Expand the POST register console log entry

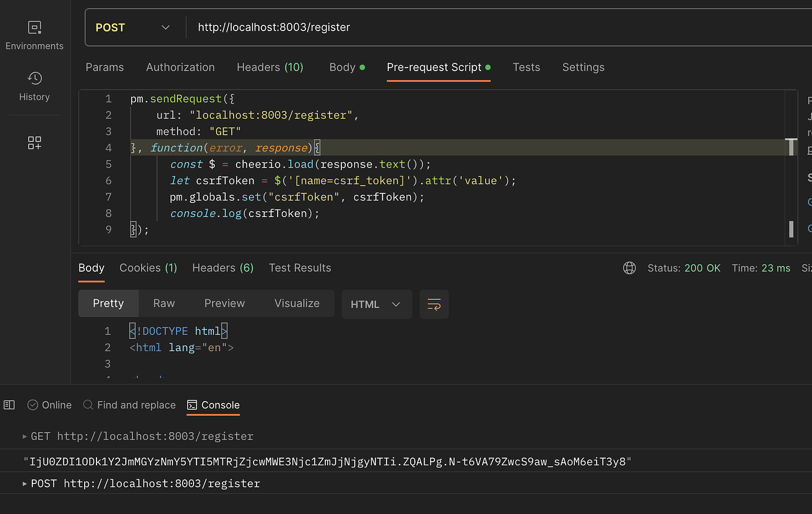pyautogui.click(x=26, y=483)
